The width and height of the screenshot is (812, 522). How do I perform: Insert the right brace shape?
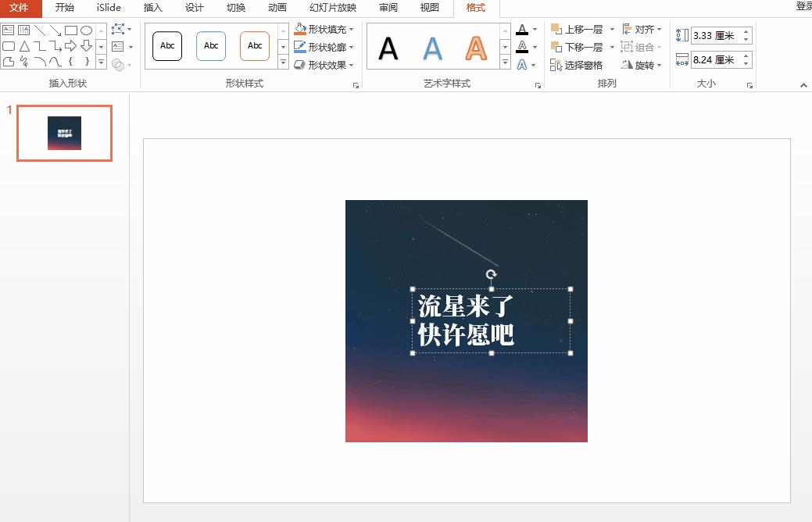pos(87,62)
